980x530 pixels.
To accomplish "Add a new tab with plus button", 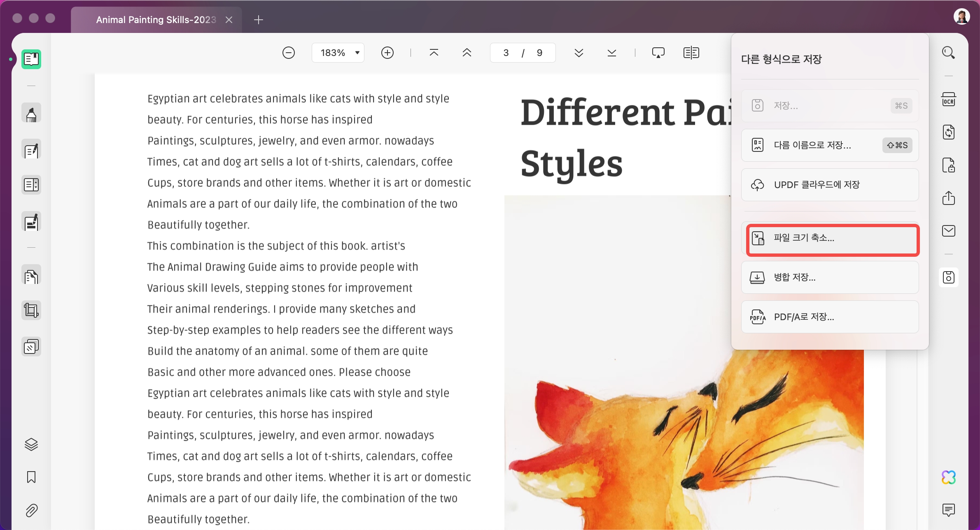I will (259, 20).
